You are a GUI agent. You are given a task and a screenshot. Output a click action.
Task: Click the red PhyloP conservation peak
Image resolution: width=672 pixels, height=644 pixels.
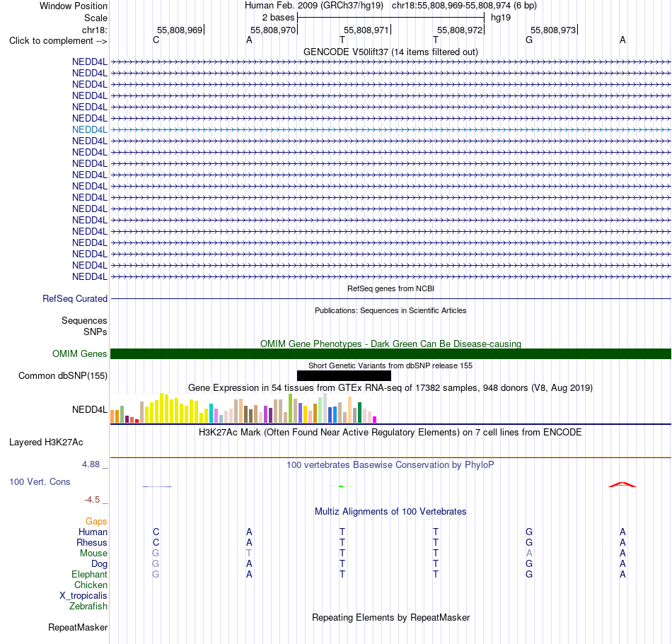tap(622, 485)
